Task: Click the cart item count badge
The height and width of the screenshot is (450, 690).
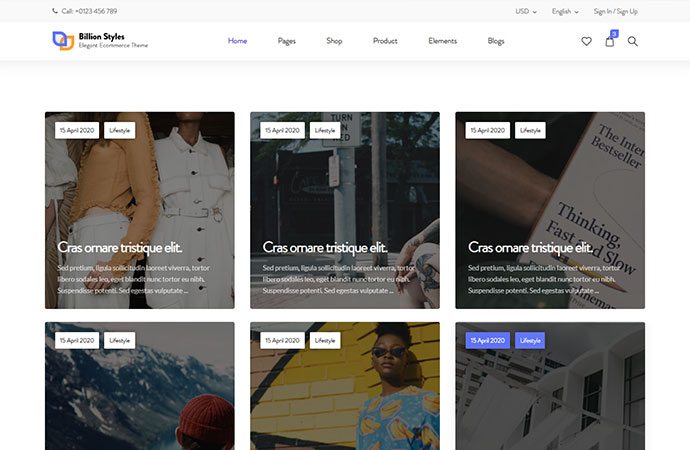Action: click(615, 33)
